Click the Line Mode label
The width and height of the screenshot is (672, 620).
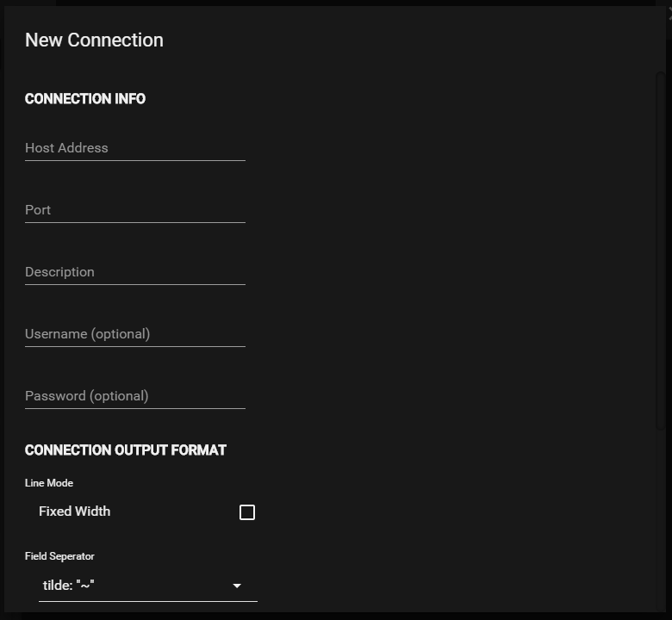pyautogui.click(x=49, y=483)
